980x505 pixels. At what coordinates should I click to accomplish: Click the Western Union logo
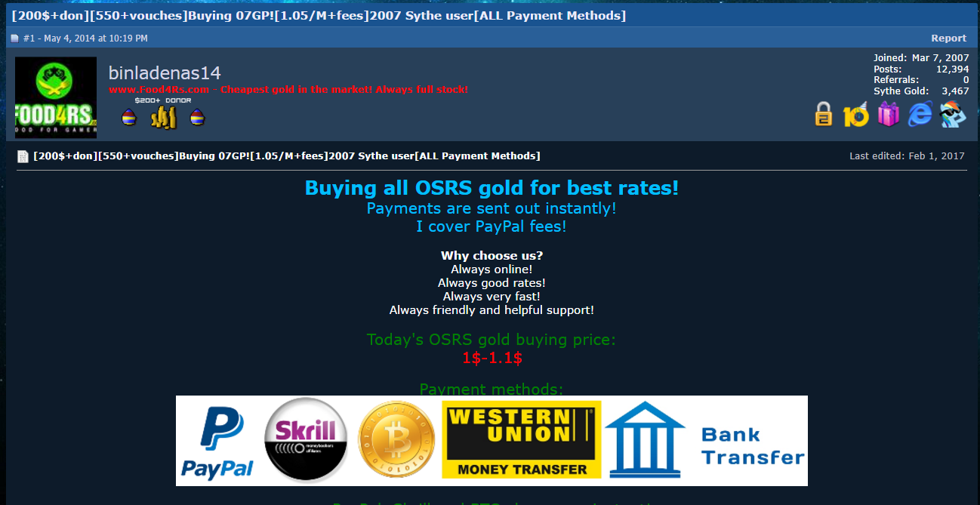[522, 439]
